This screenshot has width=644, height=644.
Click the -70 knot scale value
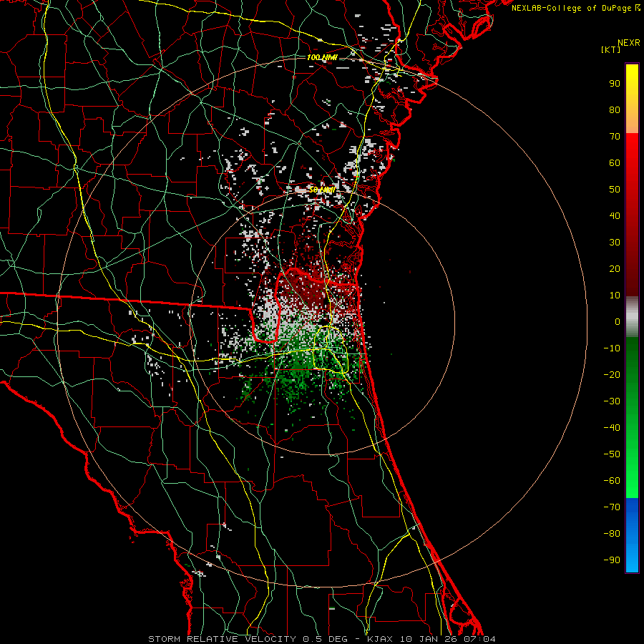click(x=612, y=507)
